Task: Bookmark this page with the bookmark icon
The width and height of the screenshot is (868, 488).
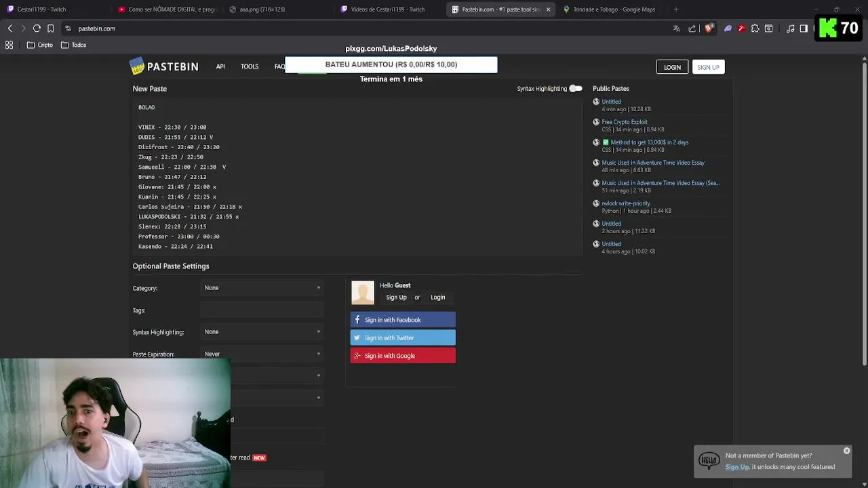Action: tap(50, 28)
